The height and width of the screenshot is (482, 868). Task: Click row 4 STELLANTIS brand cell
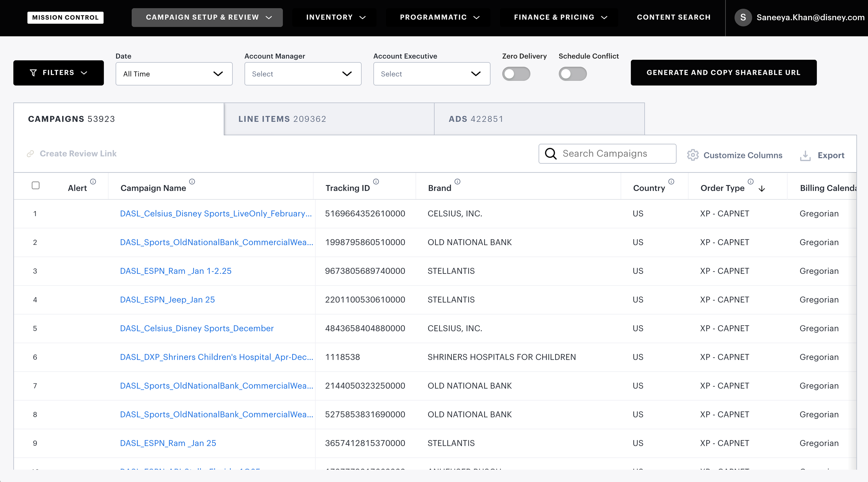[x=451, y=300]
